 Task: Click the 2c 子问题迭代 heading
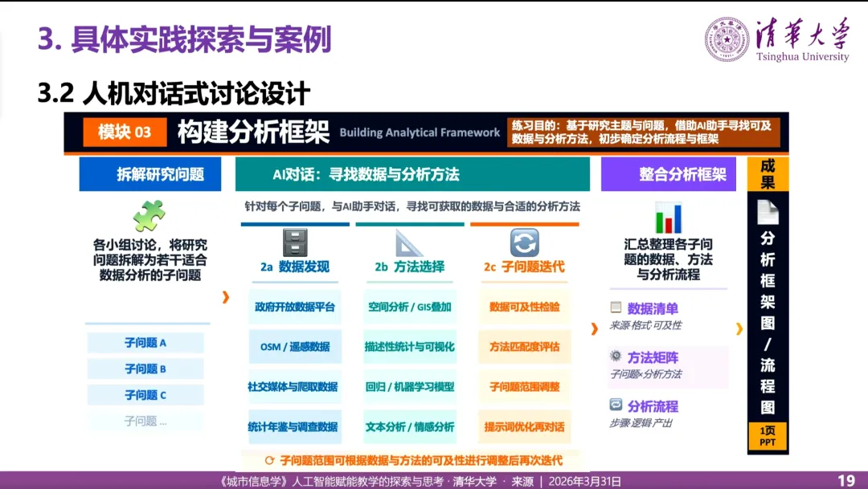524,267
